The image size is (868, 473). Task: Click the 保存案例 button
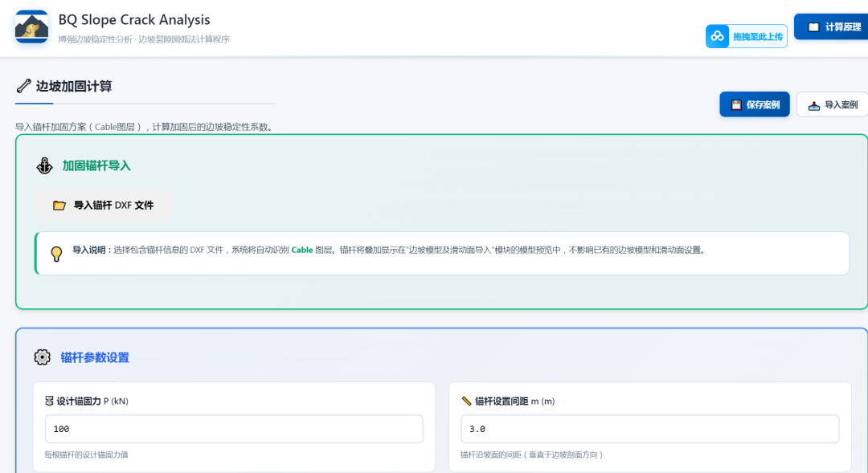755,104
